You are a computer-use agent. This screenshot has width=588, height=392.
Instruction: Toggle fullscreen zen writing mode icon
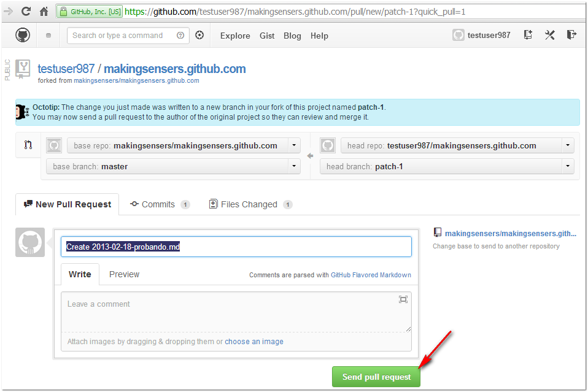pyautogui.click(x=403, y=299)
